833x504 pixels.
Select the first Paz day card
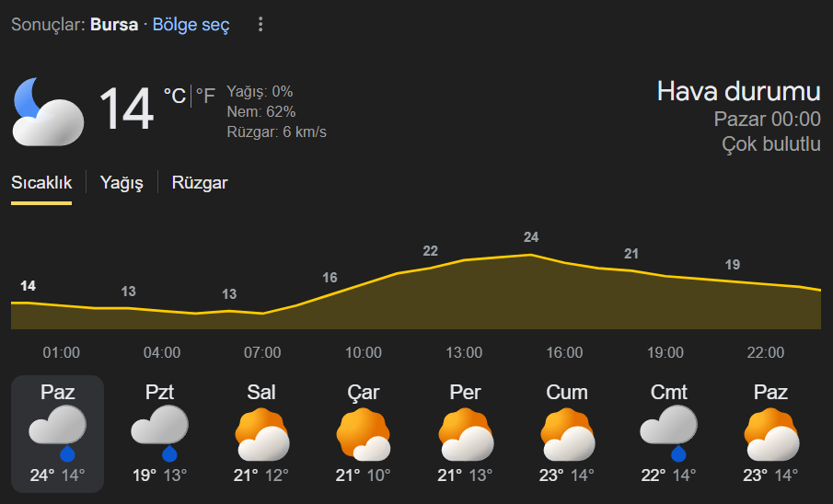pos(57,434)
